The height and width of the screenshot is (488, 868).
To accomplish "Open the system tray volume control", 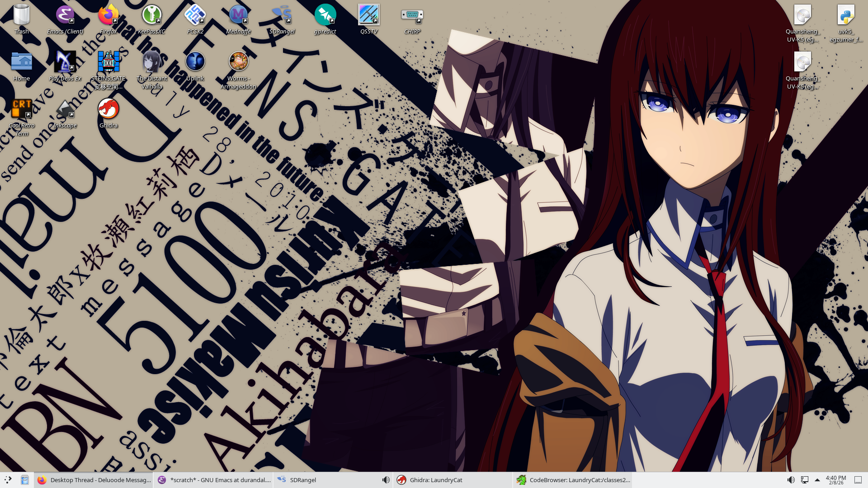I will point(791,480).
